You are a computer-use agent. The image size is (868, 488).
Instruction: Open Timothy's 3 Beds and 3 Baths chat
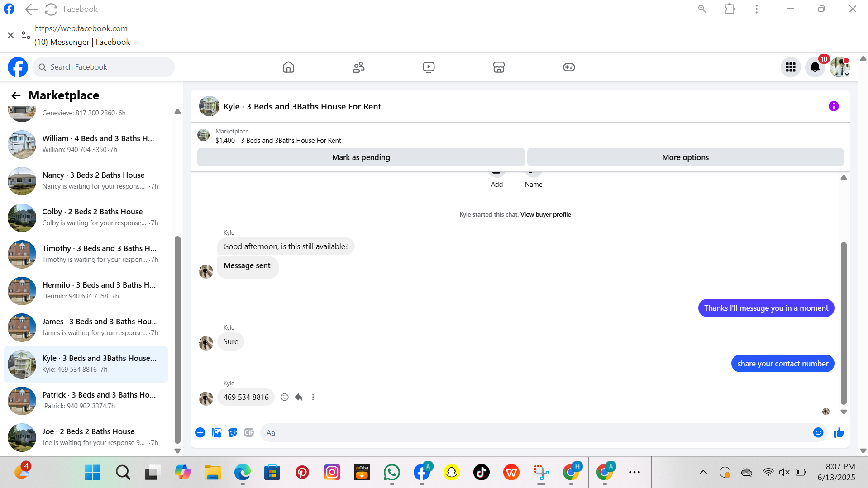[86, 254]
